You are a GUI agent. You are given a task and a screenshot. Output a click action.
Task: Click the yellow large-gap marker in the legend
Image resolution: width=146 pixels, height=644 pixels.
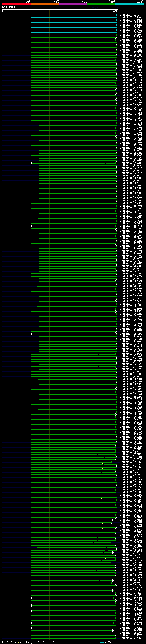pyautogui.click(x=19, y=642)
